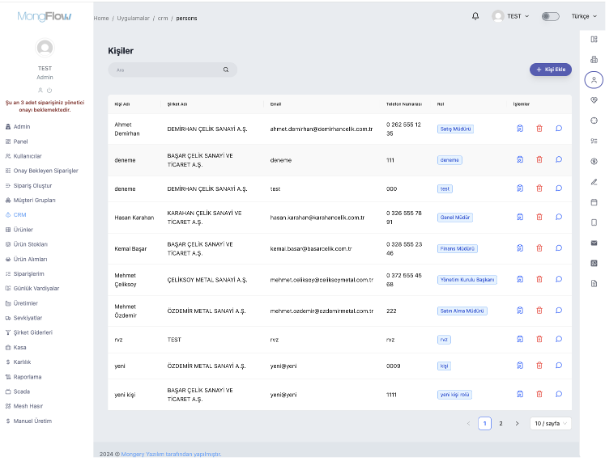The image size is (606, 458).
Task: Open comments for Ahmet Demirhan
Action: click(558, 128)
